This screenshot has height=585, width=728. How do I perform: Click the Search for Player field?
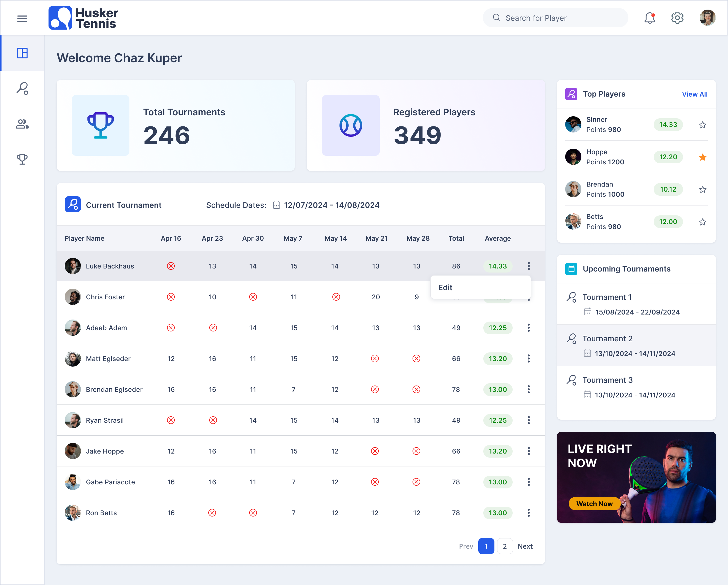click(560, 18)
